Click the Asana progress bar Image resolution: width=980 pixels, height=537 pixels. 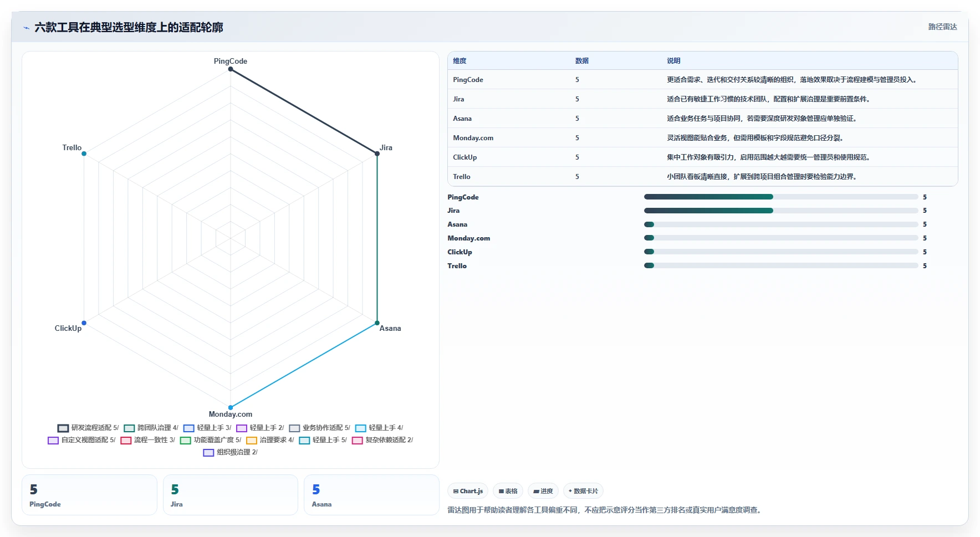pyautogui.click(x=781, y=224)
